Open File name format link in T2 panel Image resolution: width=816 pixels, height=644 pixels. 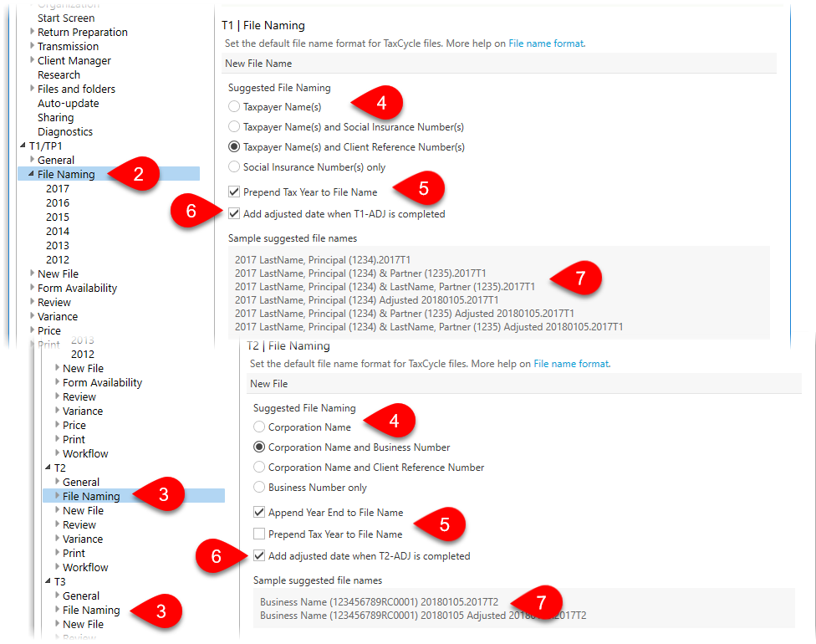tap(571, 363)
